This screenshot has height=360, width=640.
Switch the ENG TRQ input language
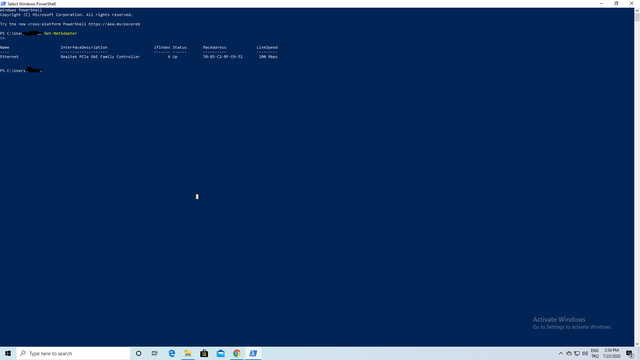point(595,353)
